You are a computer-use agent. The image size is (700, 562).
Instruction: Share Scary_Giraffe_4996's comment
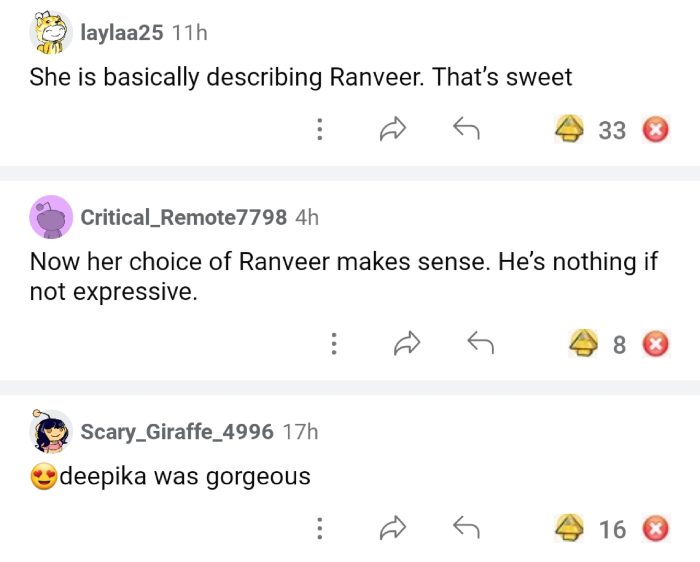click(x=392, y=528)
